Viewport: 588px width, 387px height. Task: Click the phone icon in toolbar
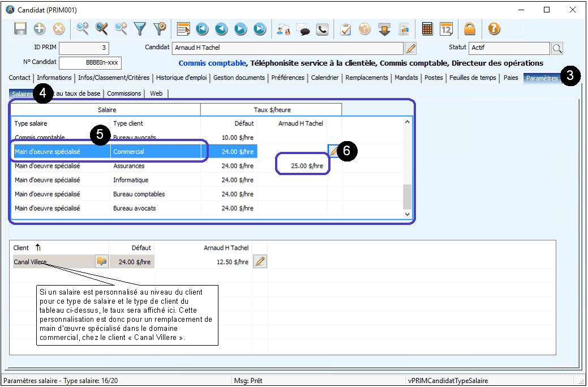pyautogui.click(x=322, y=29)
